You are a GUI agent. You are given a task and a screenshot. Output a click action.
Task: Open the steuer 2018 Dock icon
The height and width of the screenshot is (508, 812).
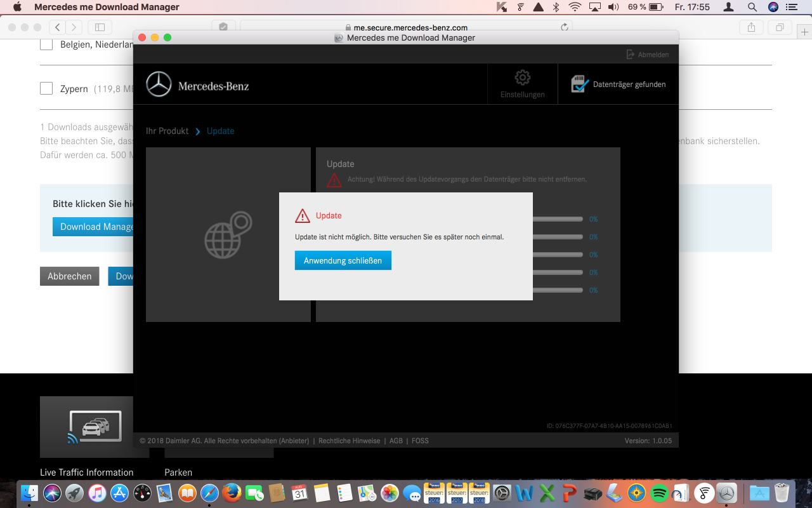pyautogui.click(x=480, y=493)
